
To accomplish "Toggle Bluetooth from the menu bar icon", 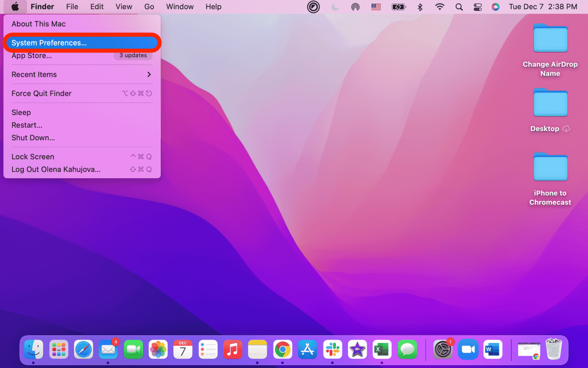I will coord(420,7).
